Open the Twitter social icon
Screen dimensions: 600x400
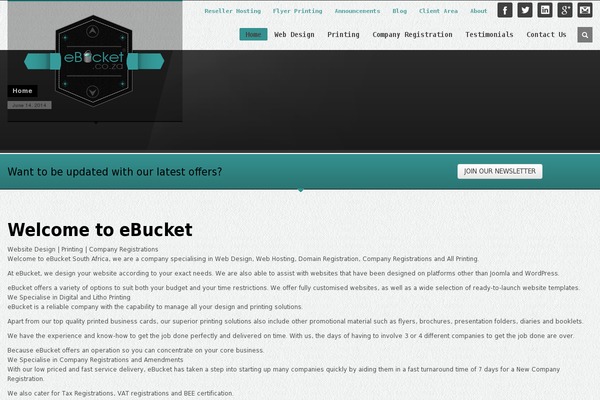(x=525, y=10)
